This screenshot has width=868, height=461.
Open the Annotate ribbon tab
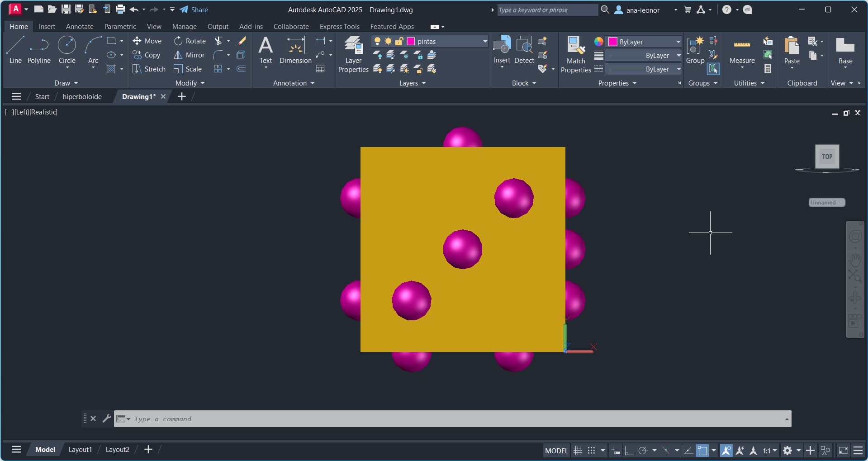pos(80,27)
